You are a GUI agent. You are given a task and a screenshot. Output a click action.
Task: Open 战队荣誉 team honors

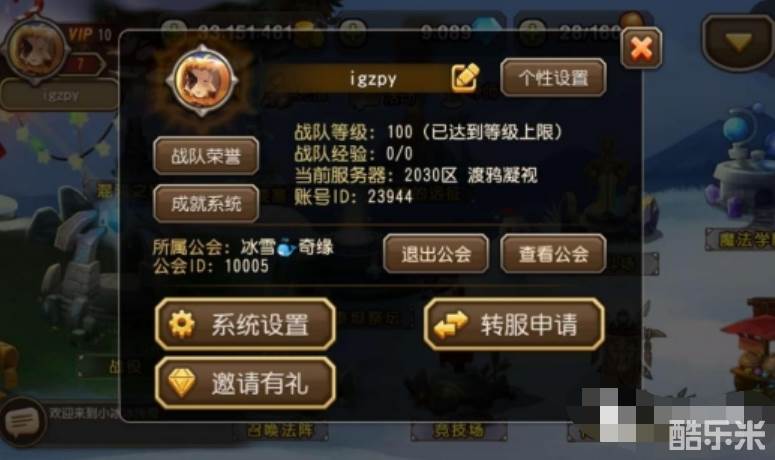tap(206, 156)
